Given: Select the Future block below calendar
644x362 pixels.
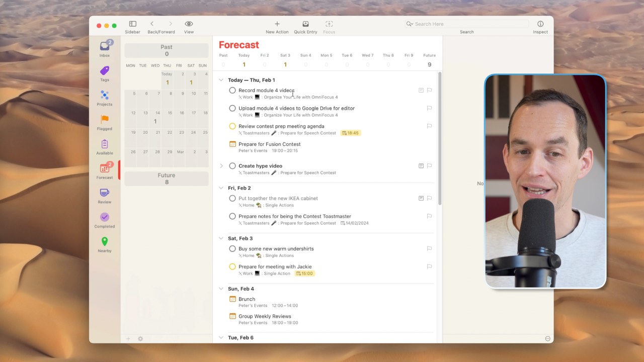Looking at the screenshot, I should [x=167, y=178].
